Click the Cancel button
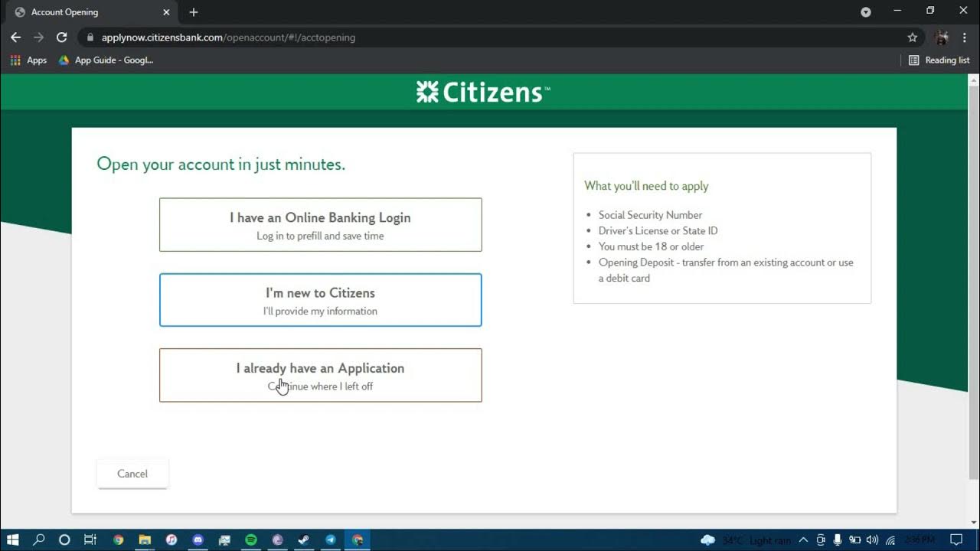Screen dimensions: 980x551 tap(132, 474)
